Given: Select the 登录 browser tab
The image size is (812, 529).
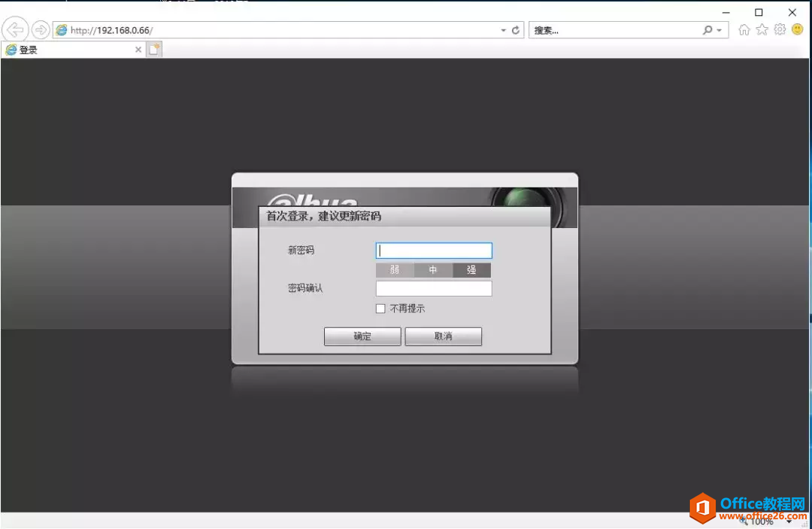Looking at the screenshot, I should click(x=72, y=50).
